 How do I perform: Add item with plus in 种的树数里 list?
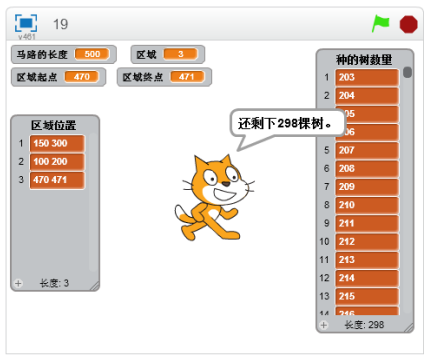pyautogui.click(x=323, y=325)
